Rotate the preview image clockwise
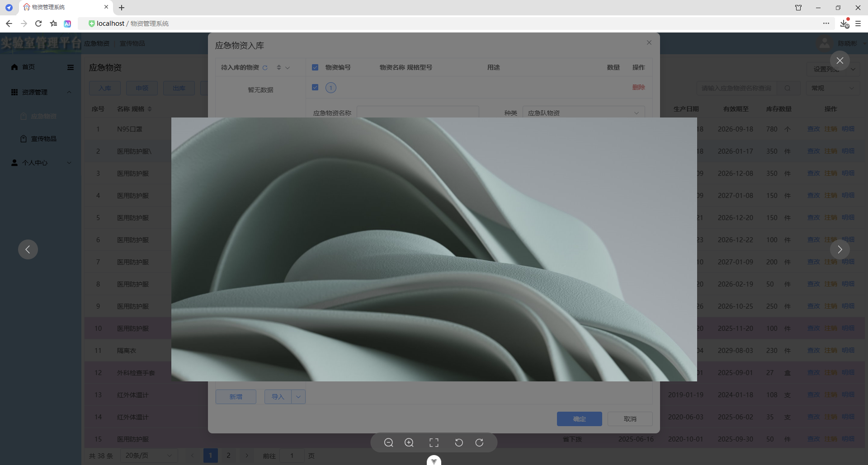 (x=479, y=442)
